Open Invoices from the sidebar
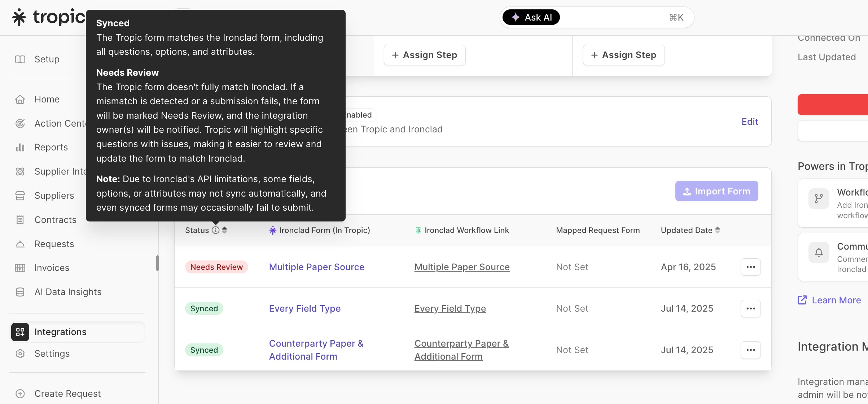 (52, 268)
